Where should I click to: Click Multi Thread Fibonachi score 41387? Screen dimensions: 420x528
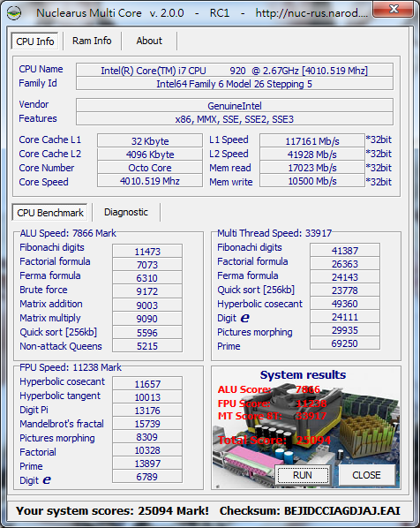pyautogui.click(x=345, y=251)
